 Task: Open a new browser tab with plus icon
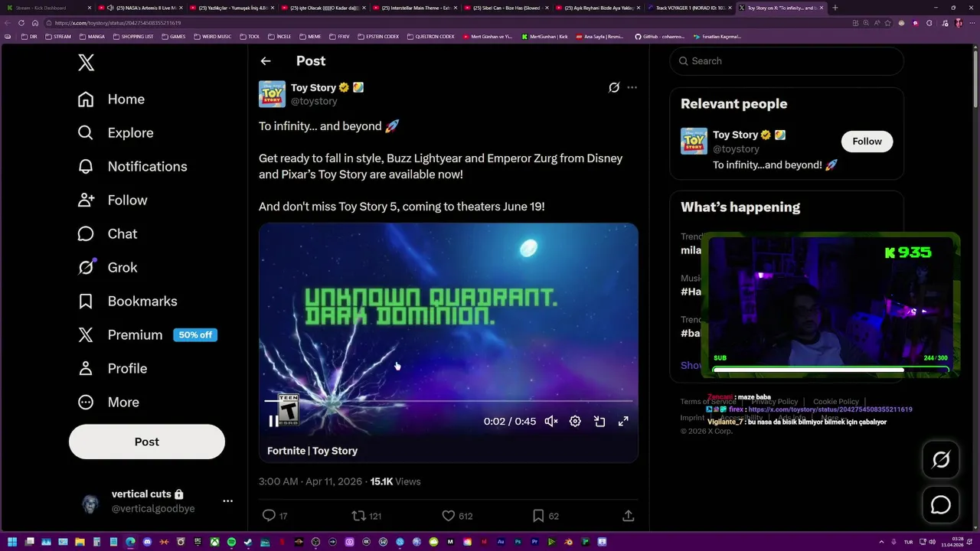pos(835,8)
